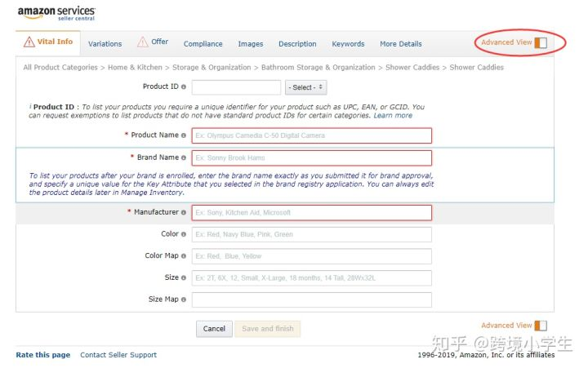Image resolution: width=588 pixels, height=368 pixels.
Task: Click the info icon beside Manufacturer
Action: [x=184, y=212]
